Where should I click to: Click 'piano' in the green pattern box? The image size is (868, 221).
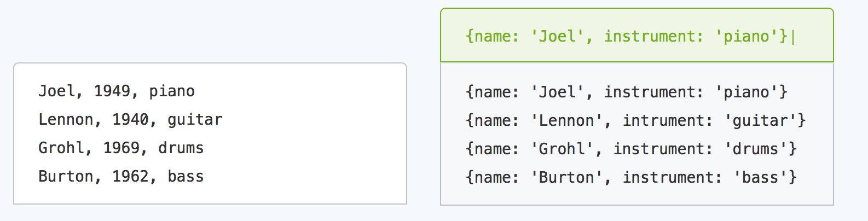747,37
